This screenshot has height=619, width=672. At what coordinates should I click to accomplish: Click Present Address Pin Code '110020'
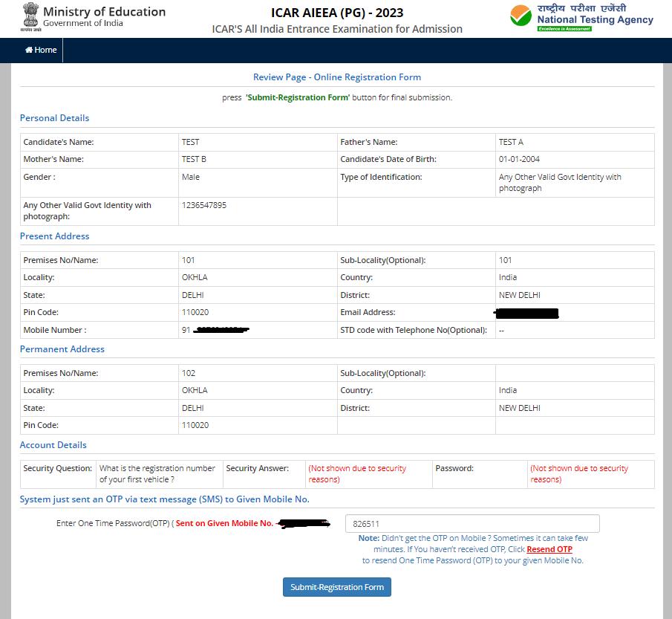click(x=195, y=312)
